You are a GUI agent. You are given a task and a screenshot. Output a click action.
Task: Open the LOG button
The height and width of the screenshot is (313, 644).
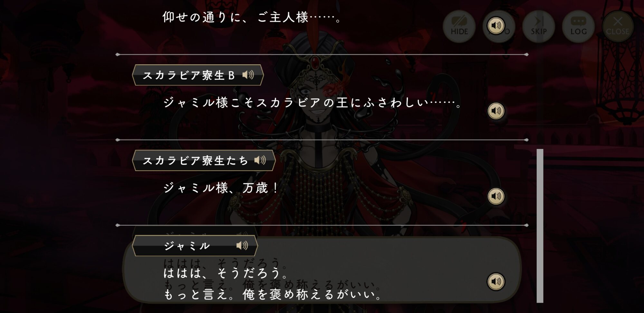tap(578, 26)
